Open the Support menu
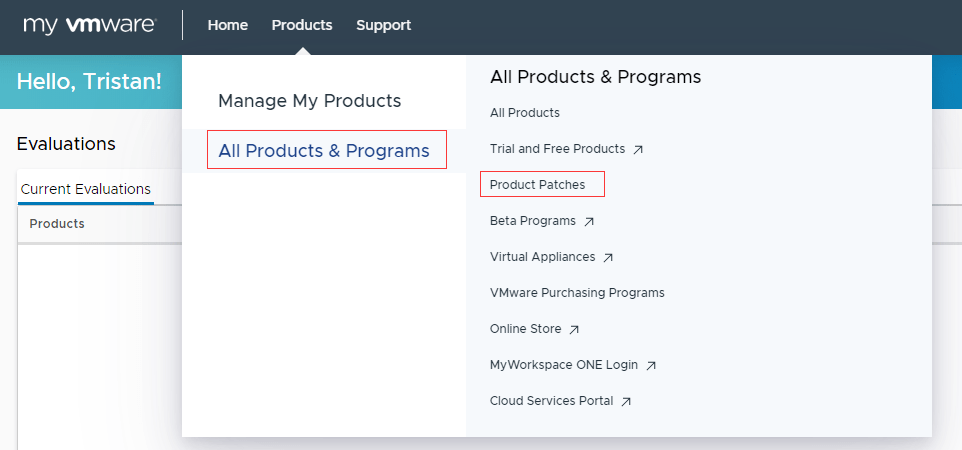The image size is (962, 450). 383,25
